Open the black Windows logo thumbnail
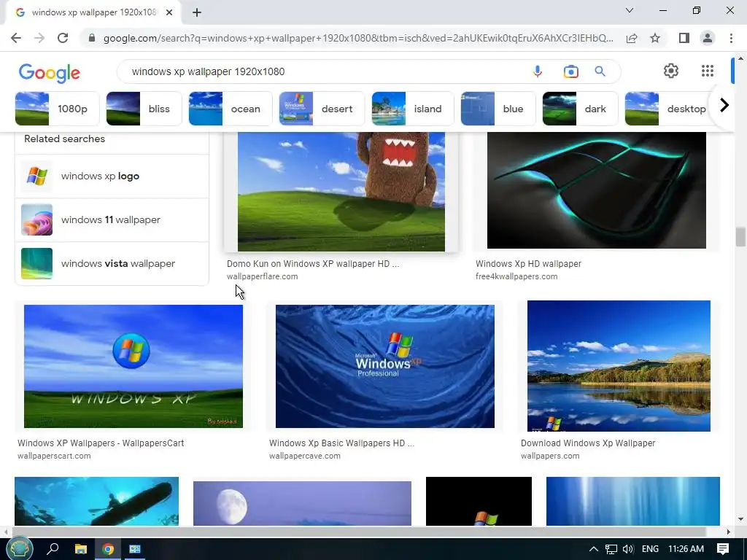This screenshot has height=560, width=747. tap(479, 501)
